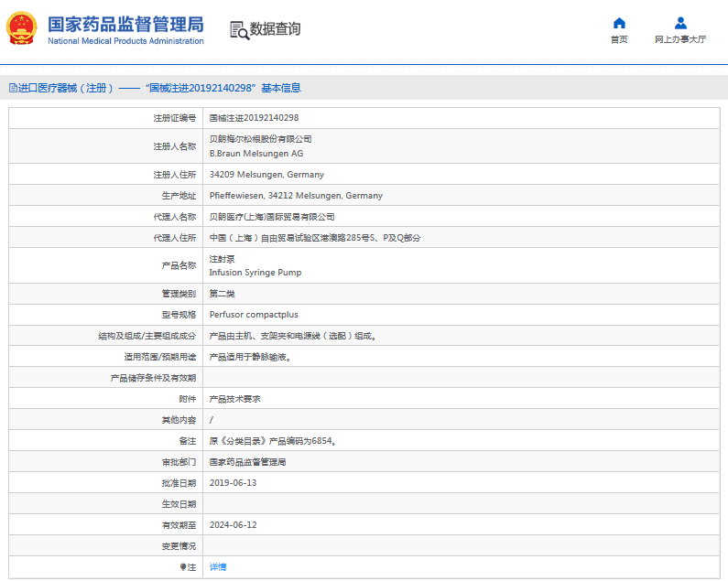Screen dimensions: 728x581
Task: Select Infusion Syringe Pump text
Action: coord(255,273)
